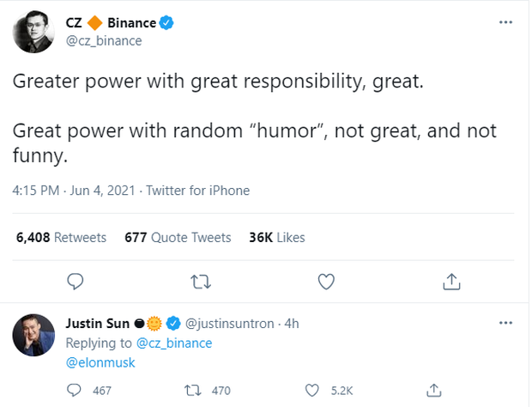Image resolution: width=532 pixels, height=407 pixels.
Task: Open CZ Binance profile picture
Action: click(x=33, y=32)
